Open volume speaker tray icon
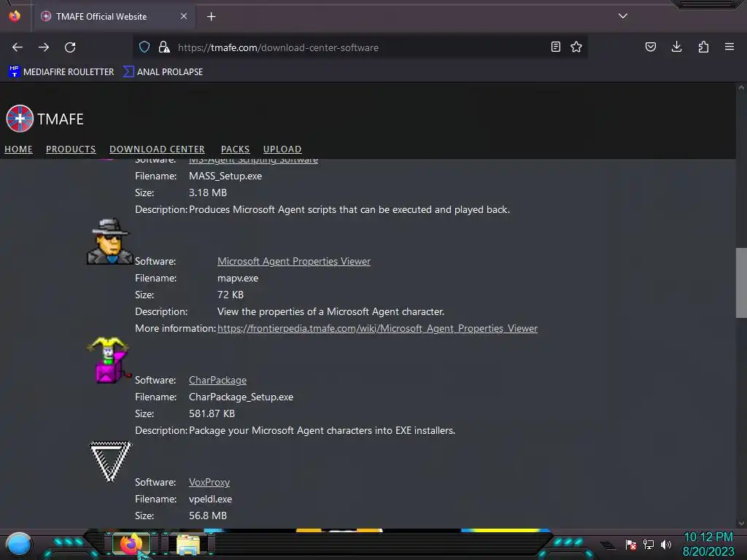This screenshot has width=747, height=560. coord(666,544)
